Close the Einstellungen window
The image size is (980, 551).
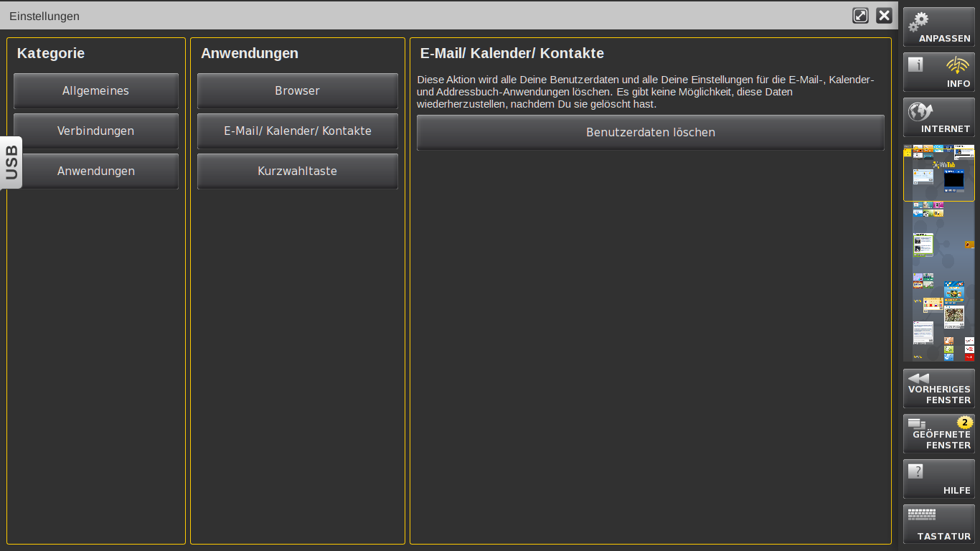tap(884, 16)
